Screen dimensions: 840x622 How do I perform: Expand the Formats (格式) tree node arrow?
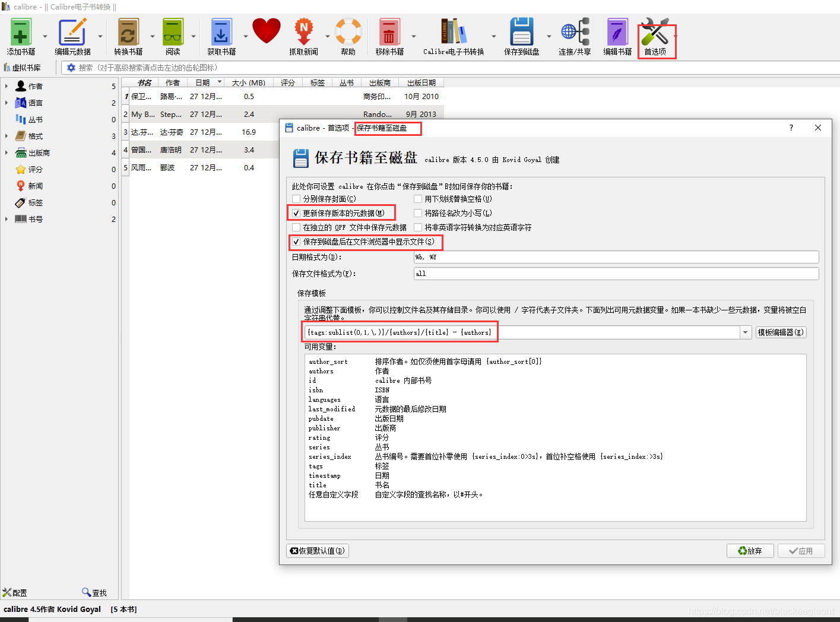pos(7,136)
